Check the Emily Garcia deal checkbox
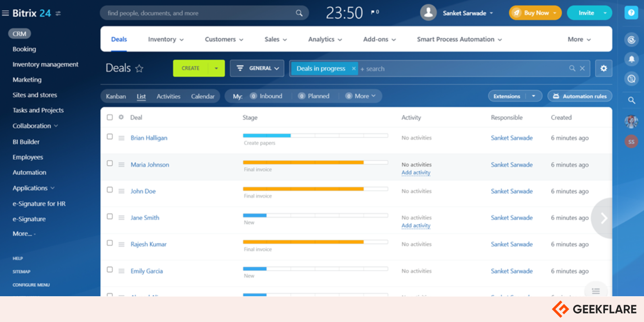Viewport: 644px width, 322px height. [x=110, y=269]
